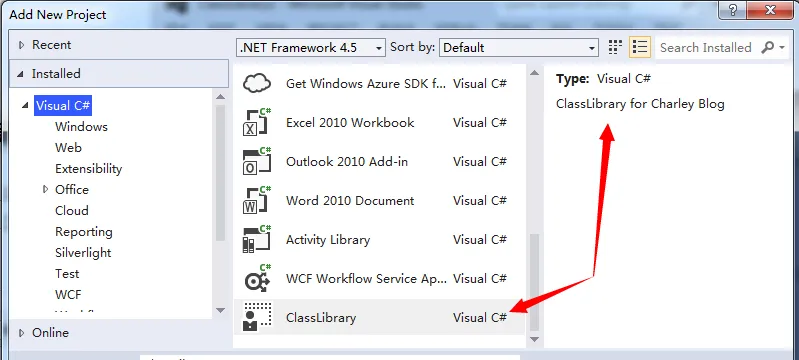Select the Word 2010 Document template icon
This screenshot has height=360, width=799.
[x=257, y=200]
